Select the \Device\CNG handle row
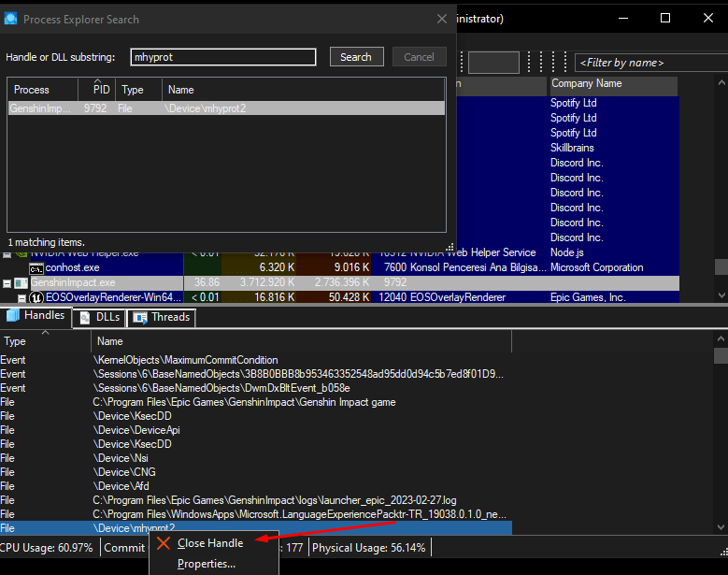 click(256, 472)
